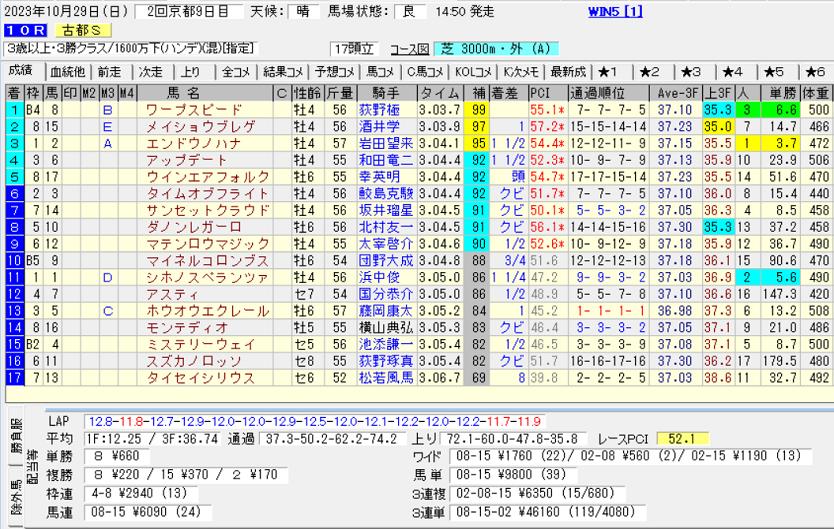Select the 上り tab

[192, 72]
